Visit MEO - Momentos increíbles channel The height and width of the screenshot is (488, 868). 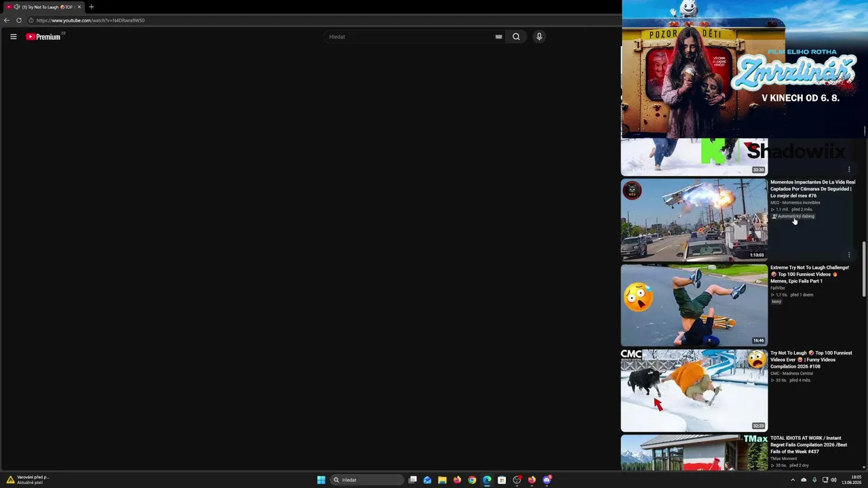pyautogui.click(x=795, y=203)
